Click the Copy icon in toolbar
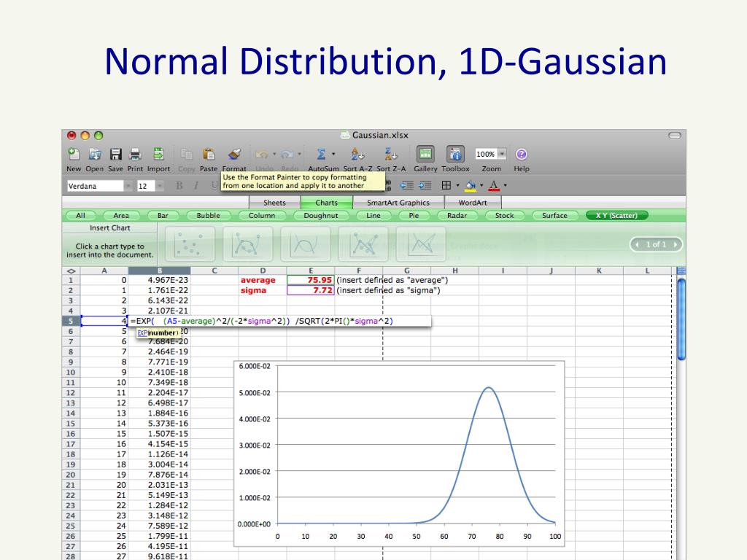The width and height of the screenshot is (747, 560). tap(186, 154)
